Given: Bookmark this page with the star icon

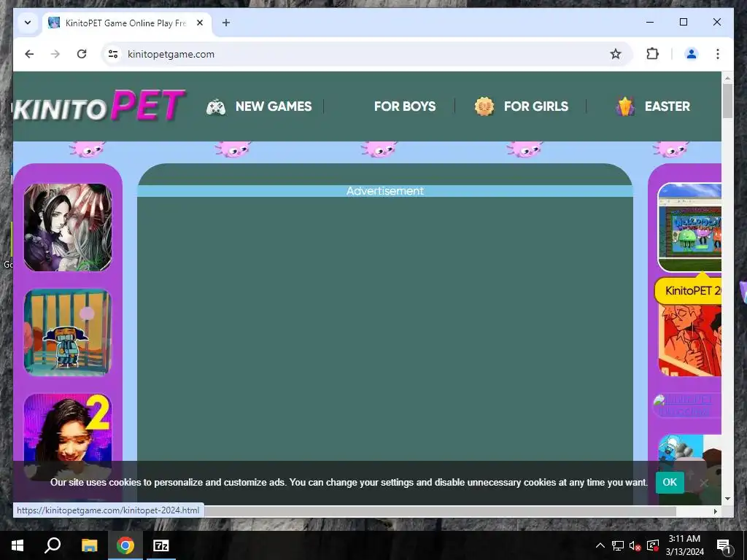Looking at the screenshot, I should tap(616, 54).
